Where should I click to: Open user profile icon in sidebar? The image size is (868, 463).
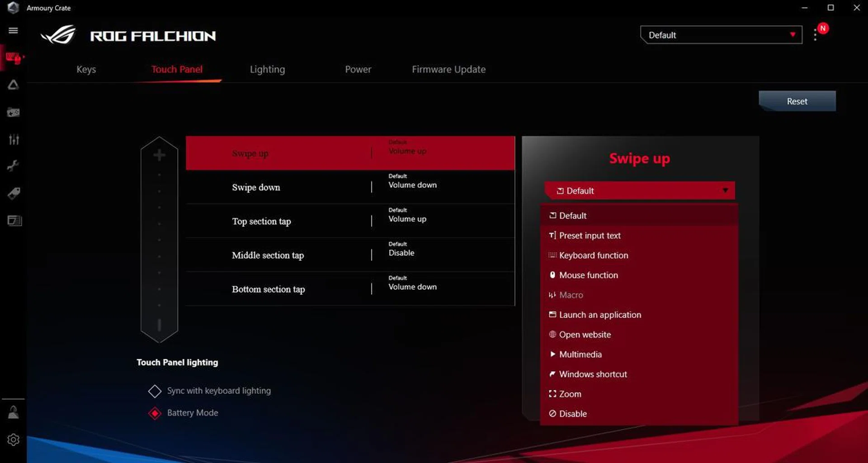click(x=13, y=412)
